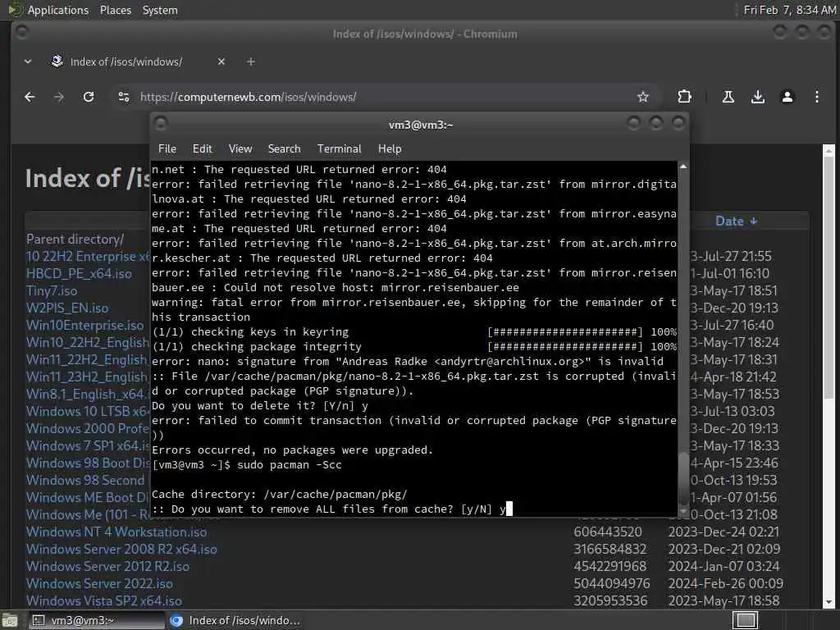The width and height of the screenshot is (840, 630).
Task: Open terminal File menu
Action: (167, 149)
